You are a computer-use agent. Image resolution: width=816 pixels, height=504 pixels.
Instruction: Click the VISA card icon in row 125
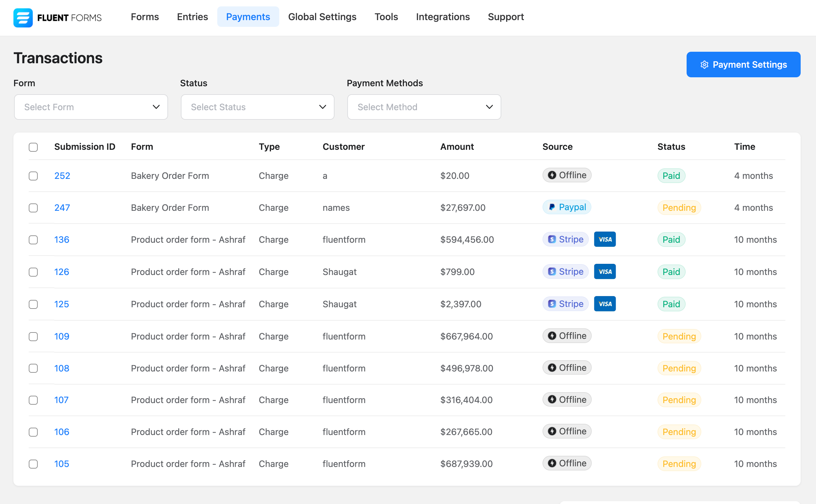pyautogui.click(x=604, y=304)
